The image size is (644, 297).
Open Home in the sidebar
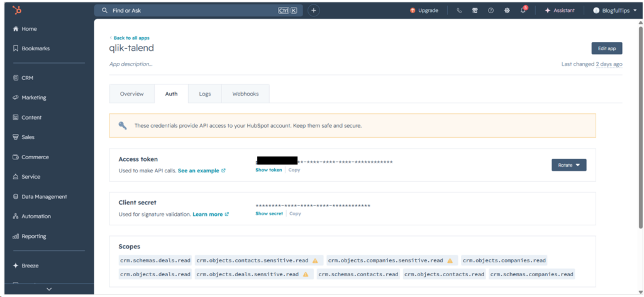pos(25,29)
